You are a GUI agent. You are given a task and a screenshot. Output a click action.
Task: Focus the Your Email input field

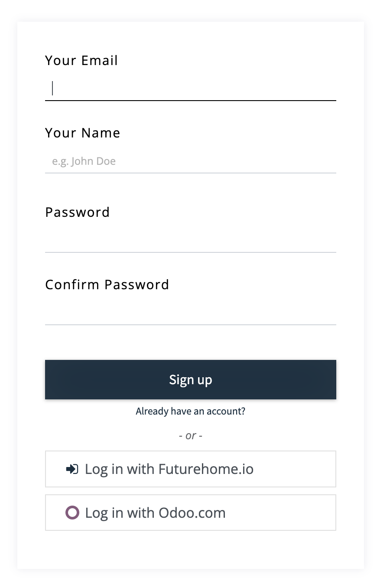pos(191,88)
